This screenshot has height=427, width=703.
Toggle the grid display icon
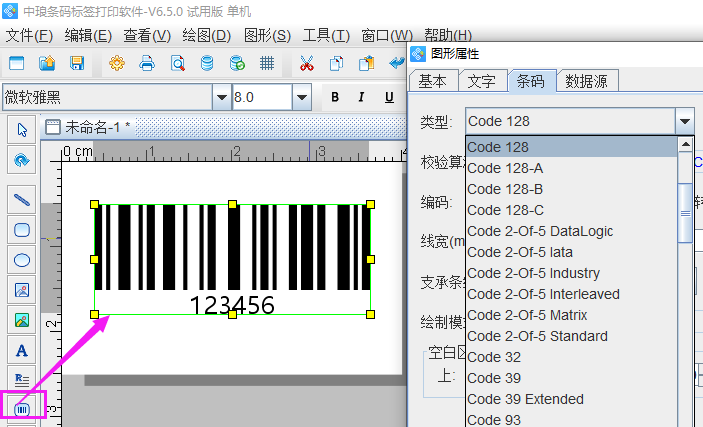(267, 63)
